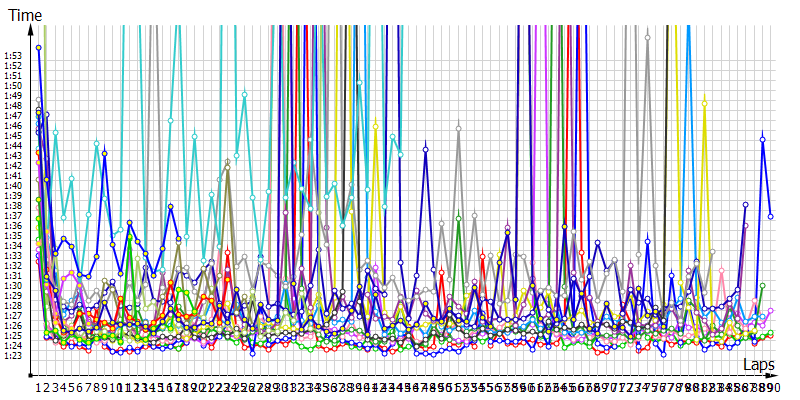Click the "Laps" x-axis title
The width and height of the screenshot is (800, 400).
coord(757,367)
